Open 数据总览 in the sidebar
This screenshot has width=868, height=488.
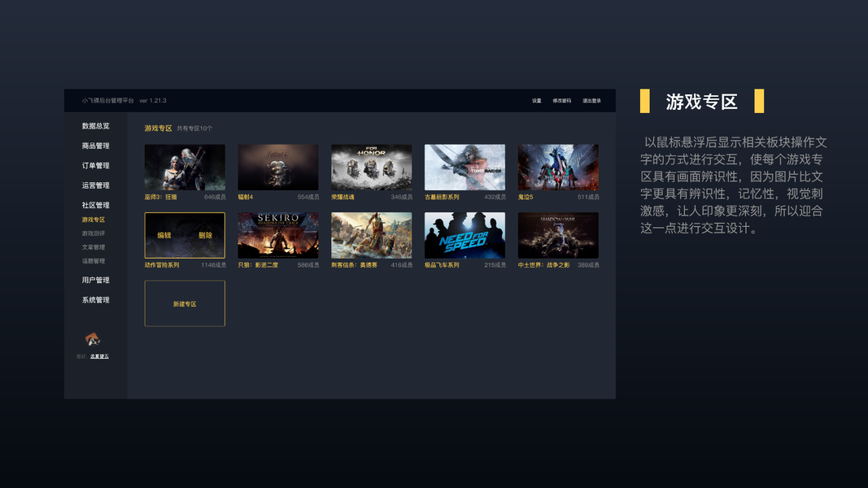(96, 126)
